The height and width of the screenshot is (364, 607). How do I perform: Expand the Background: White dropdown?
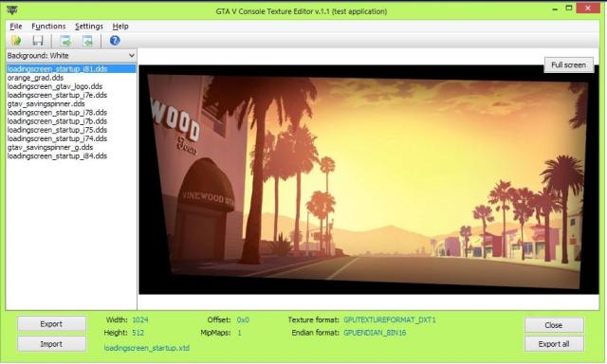point(71,55)
